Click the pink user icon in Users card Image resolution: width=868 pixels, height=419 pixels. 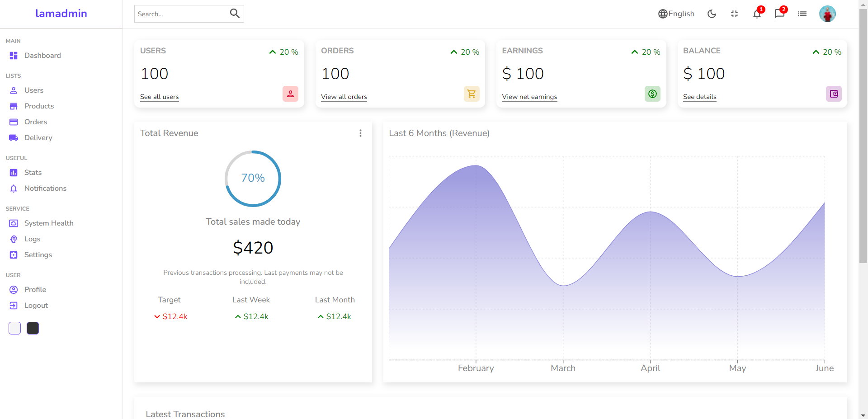pos(290,94)
